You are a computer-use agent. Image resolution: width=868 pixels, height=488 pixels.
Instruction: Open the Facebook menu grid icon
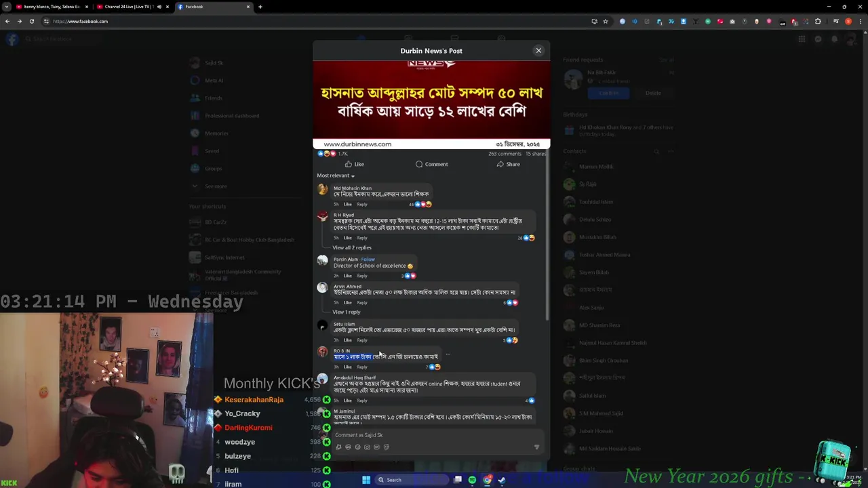[x=802, y=39]
